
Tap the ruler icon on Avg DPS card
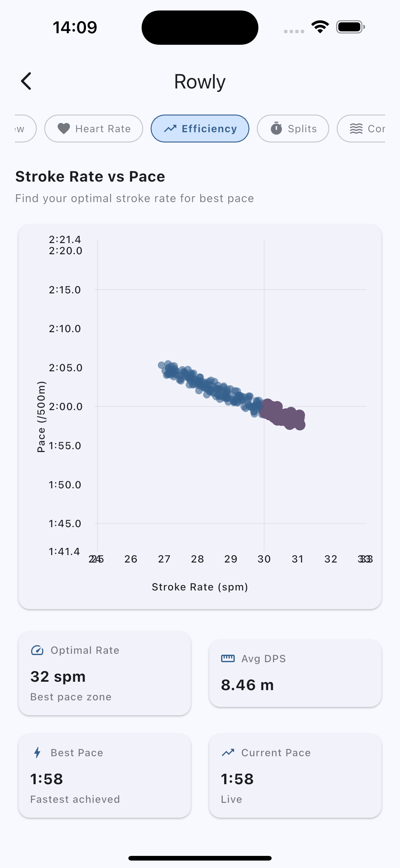(228, 658)
